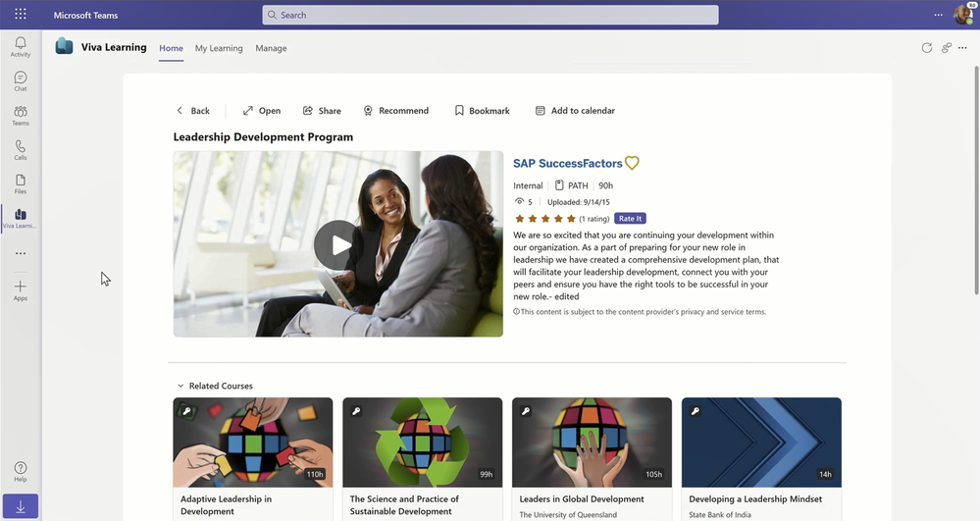Open Calls in the sidebar

[x=20, y=150]
